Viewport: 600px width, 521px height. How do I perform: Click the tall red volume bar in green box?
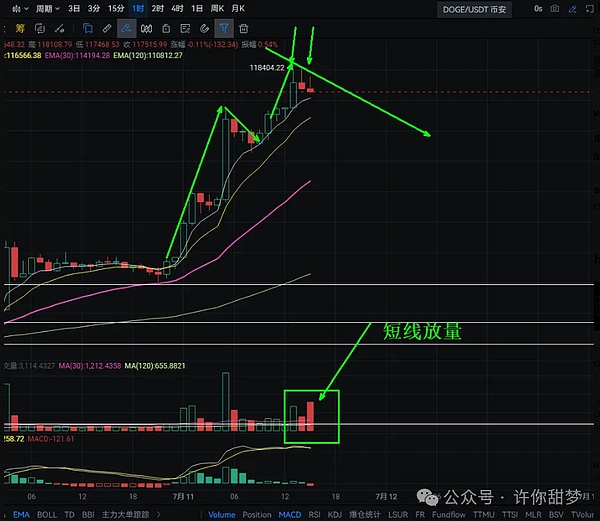(311, 415)
